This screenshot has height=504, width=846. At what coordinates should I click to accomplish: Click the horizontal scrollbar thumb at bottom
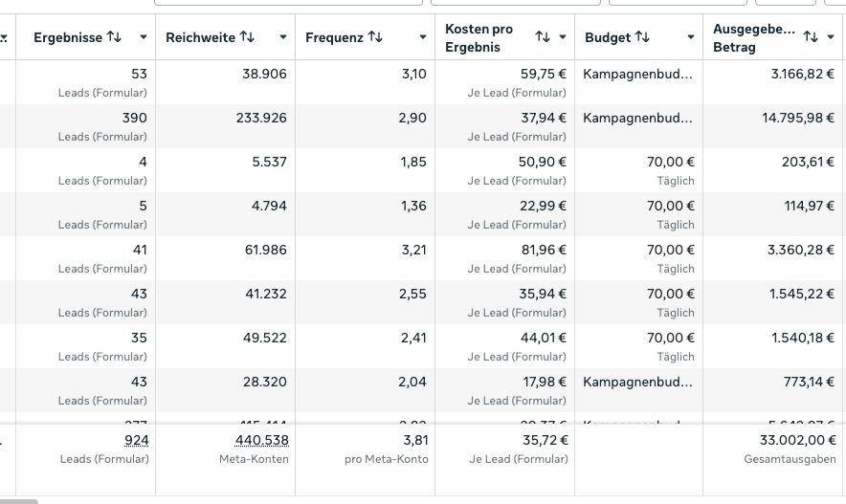click(x=19, y=501)
